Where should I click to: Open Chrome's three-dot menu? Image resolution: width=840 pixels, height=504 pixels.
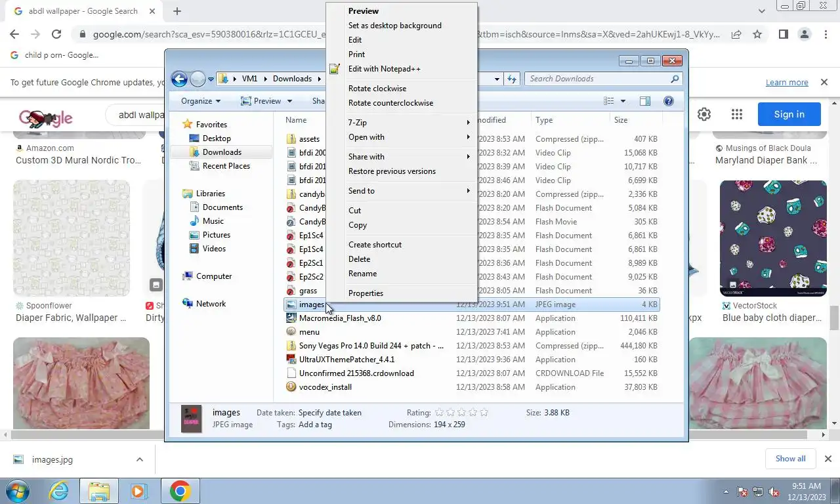click(x=826, y=34)
